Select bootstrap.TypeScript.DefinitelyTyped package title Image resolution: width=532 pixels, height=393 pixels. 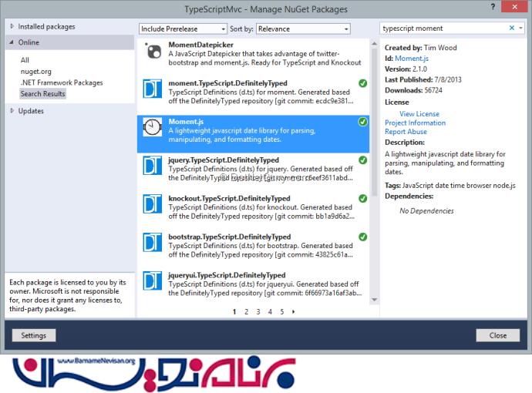230,237
